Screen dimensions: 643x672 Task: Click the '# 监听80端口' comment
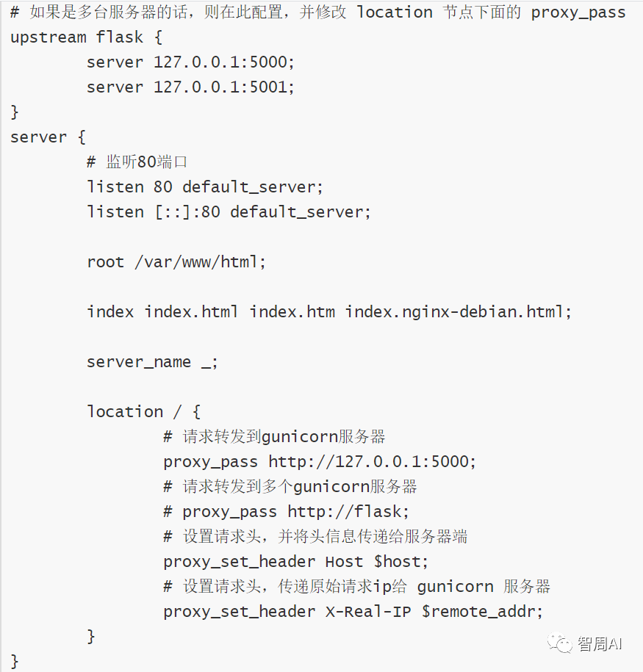tap(137, 162)
